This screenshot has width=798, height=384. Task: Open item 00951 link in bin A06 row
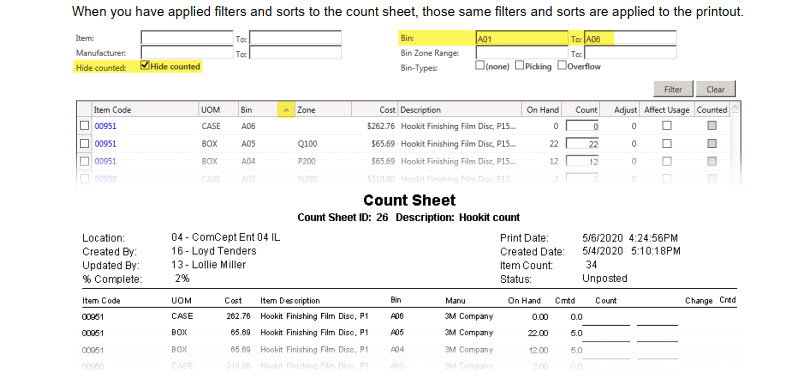coord(105,126)
